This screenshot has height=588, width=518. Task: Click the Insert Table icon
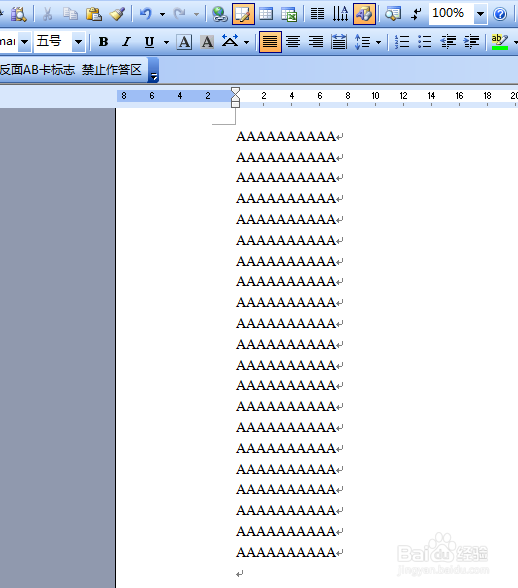pyautogui.click(x=266, y=14)
